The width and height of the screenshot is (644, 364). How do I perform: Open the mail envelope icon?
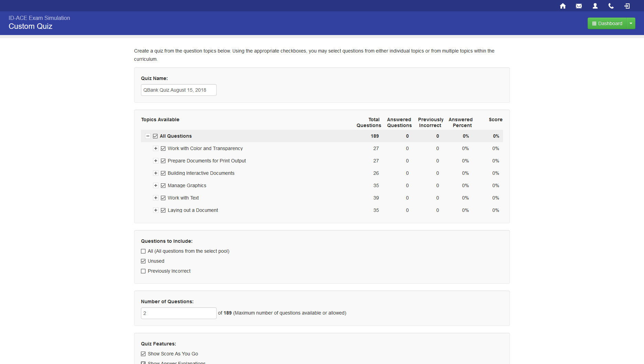(x=579, y=6)
